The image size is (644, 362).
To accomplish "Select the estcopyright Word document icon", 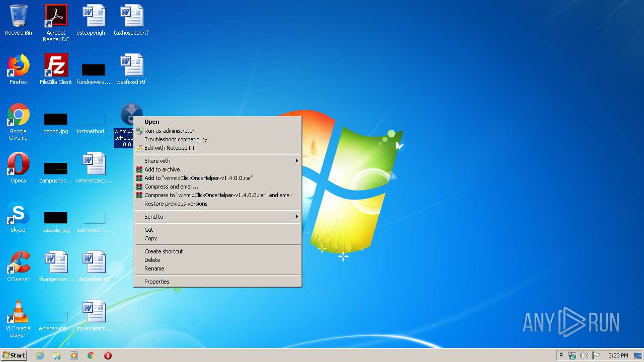I will coord(94,21).
